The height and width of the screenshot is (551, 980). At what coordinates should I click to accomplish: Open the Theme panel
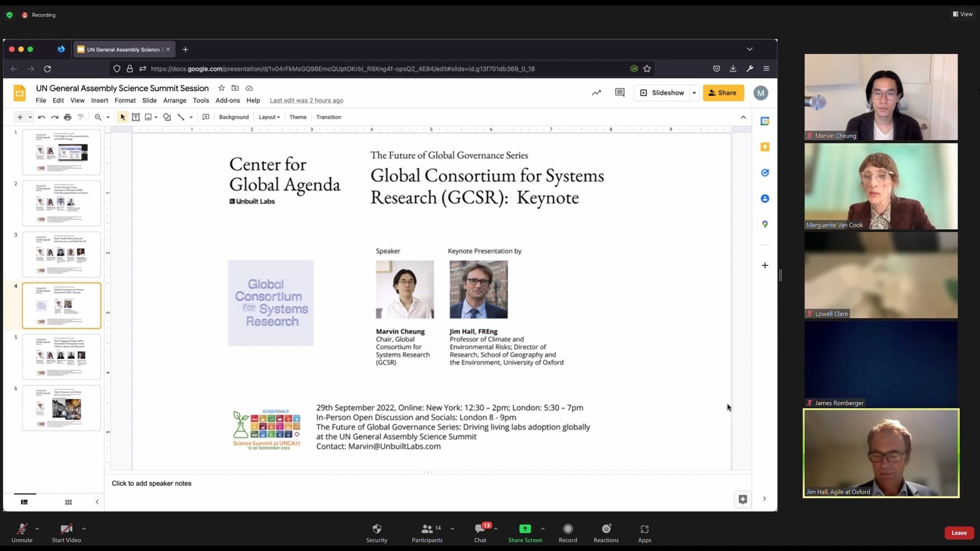click(x=298, y=117)
